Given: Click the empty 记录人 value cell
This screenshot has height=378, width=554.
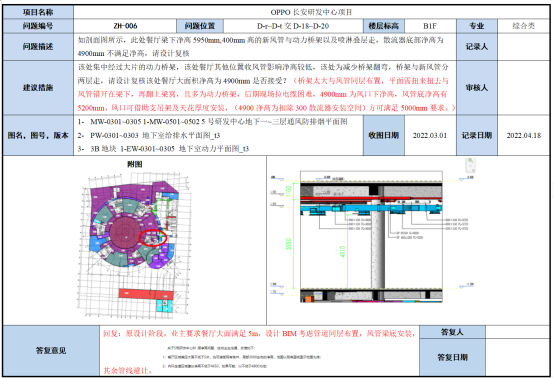Looking at the screenshot, I should [523, 47].
